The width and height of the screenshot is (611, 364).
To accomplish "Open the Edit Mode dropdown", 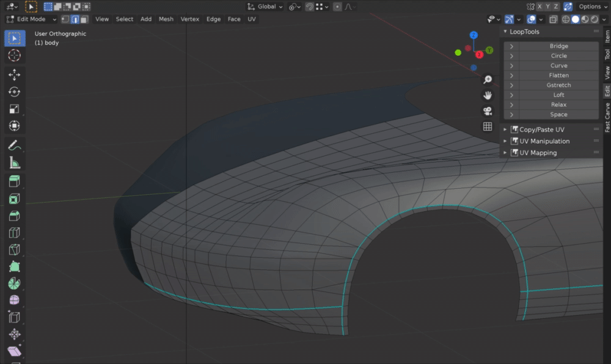I will [32, 20].
